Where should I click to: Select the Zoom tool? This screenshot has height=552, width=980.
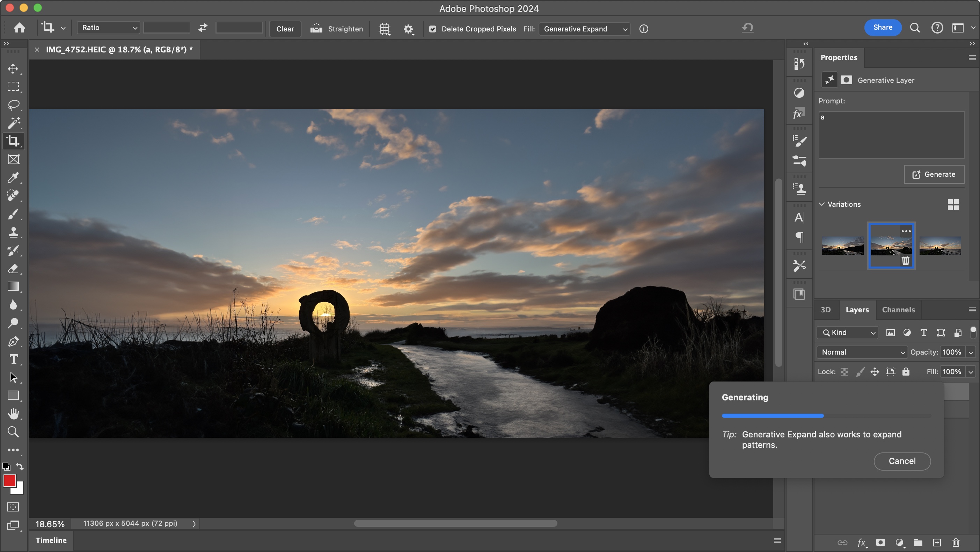tap(14, 432)
